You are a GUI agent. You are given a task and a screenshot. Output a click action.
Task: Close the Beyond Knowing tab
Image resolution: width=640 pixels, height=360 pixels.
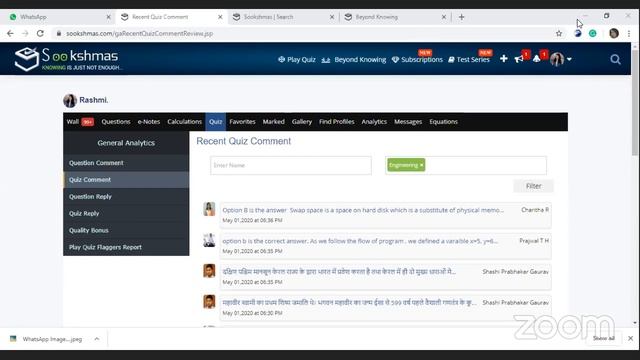coord(444,17)
